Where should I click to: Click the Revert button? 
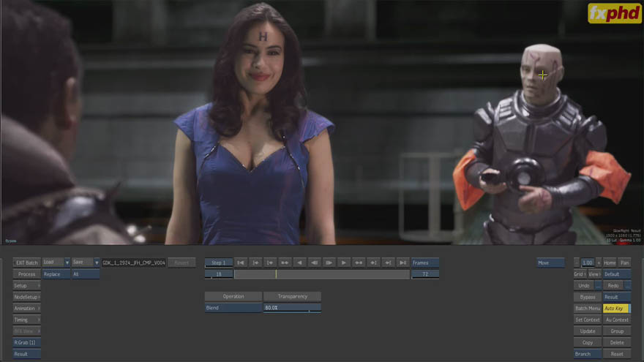[x=181, y=263]
